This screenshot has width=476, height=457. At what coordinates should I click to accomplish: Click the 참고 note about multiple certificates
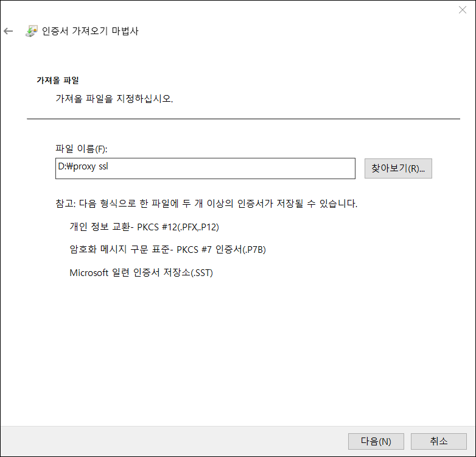pyautogui.click(x=206, y=204)
